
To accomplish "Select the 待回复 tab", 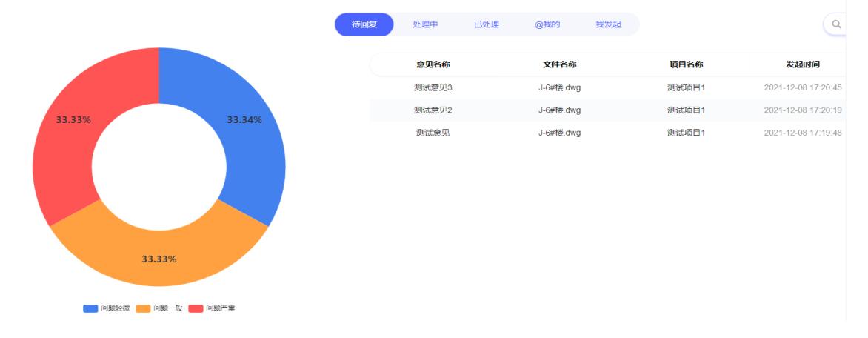I will click(364, 24).
